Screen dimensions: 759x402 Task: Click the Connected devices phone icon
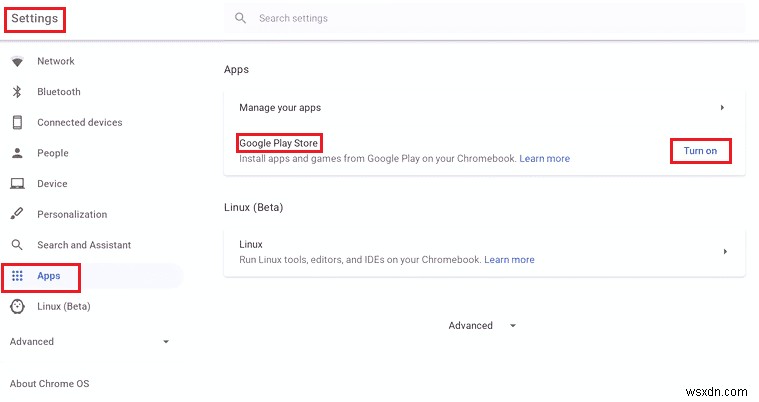pos(17,122)
